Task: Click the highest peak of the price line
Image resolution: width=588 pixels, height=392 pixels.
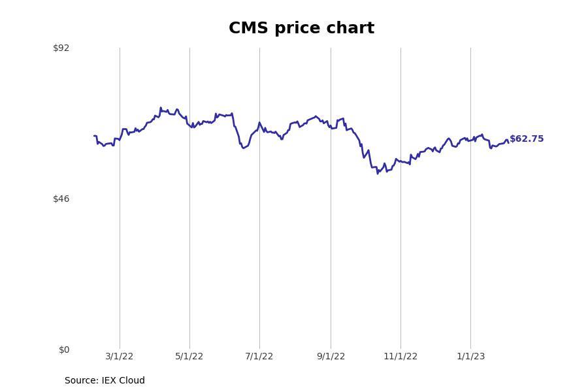Action: (x=161, y=107)
